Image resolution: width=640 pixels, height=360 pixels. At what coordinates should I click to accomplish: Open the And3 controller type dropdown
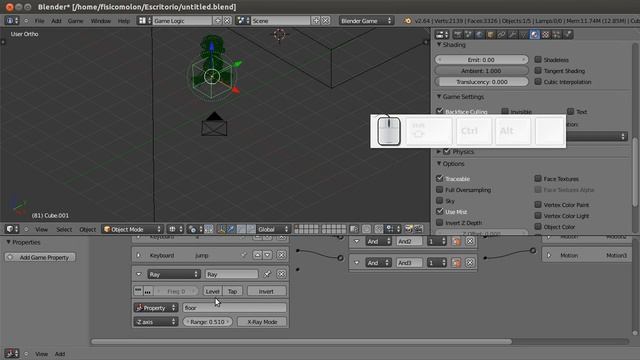click(x=378, y=262)
